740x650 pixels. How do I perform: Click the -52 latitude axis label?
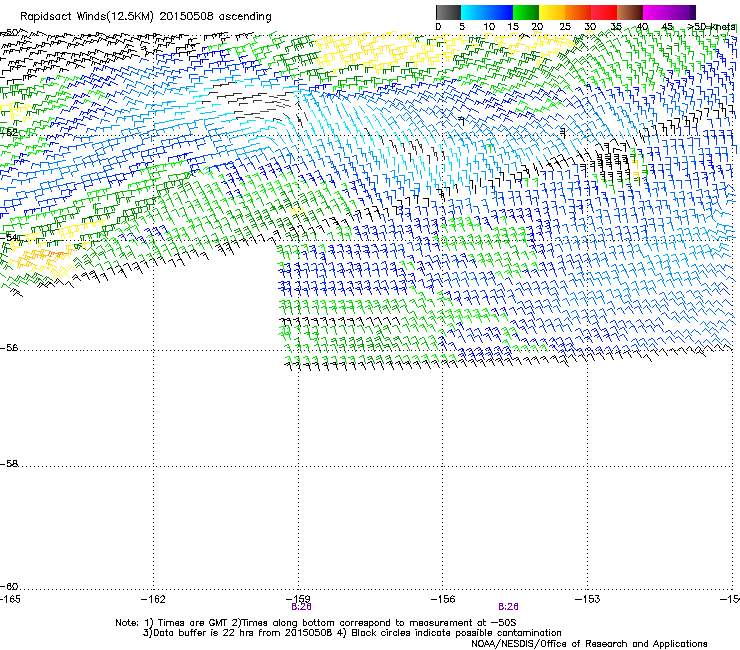(x=9, y=133)
